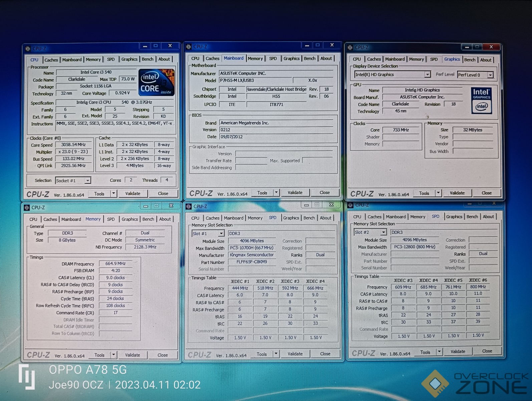
Task: Click NB Frequency 2128.3 MHz value
Action: coord(145,247)
